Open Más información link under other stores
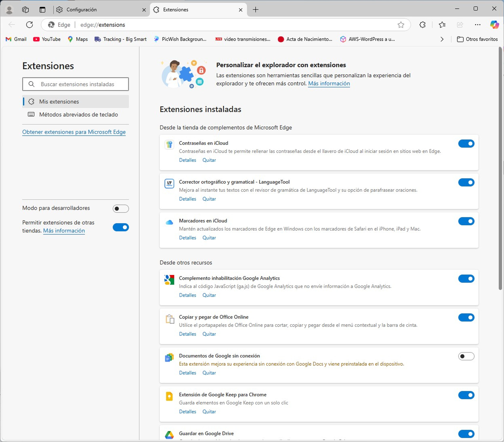Viewport: 504px width, 442px height. [x=64, y=231]
